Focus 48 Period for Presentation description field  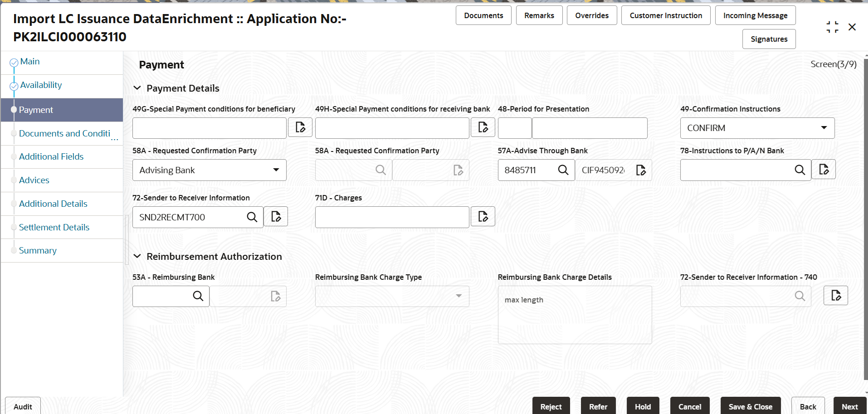point(590,128)
